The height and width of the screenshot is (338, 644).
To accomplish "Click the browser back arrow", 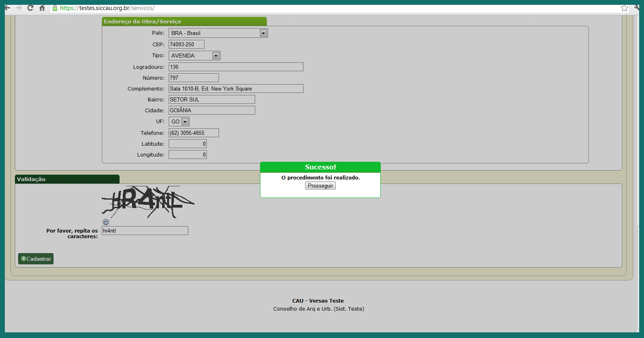I will coord(7,8).
